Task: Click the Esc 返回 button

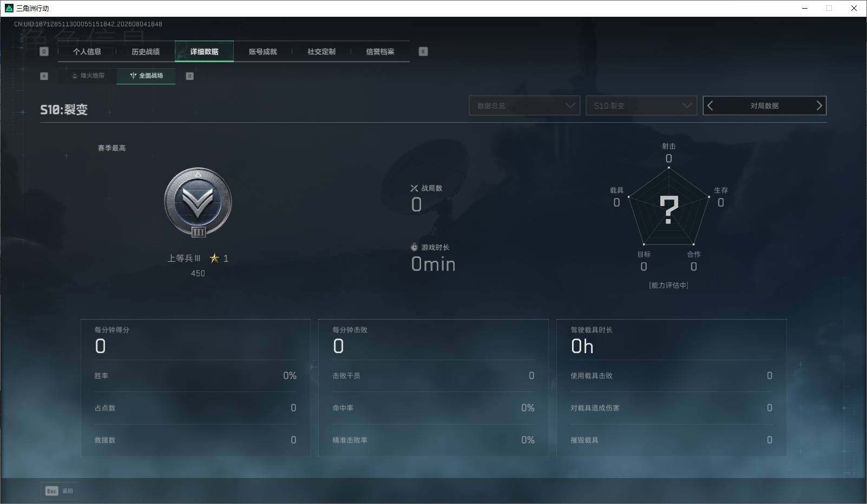Action: coord(59,490)
